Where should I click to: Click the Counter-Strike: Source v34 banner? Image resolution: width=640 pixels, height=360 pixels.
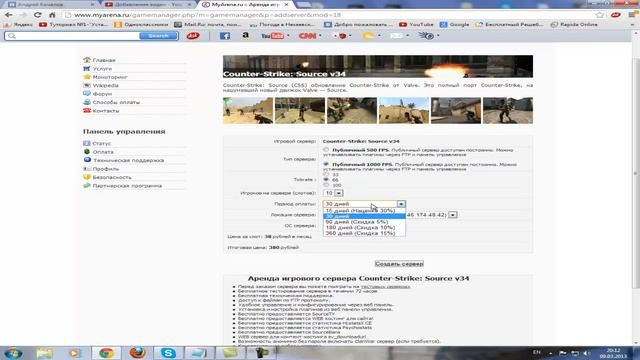coord(378,66)
